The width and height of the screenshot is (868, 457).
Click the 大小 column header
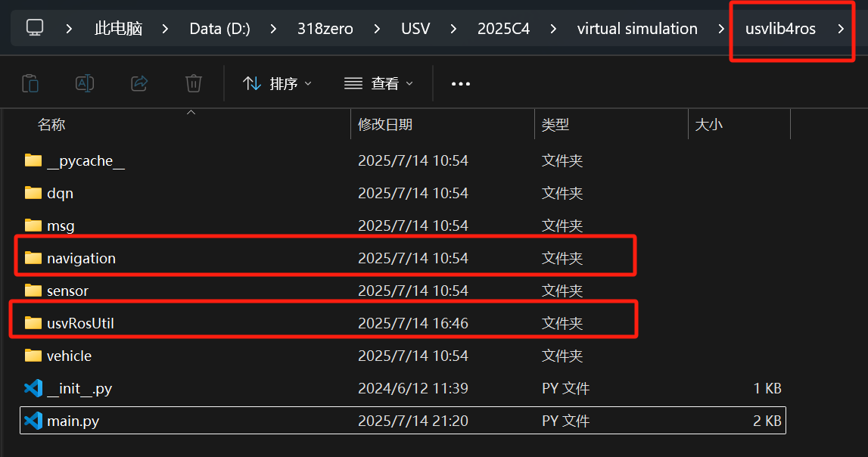tap(709, 125)
